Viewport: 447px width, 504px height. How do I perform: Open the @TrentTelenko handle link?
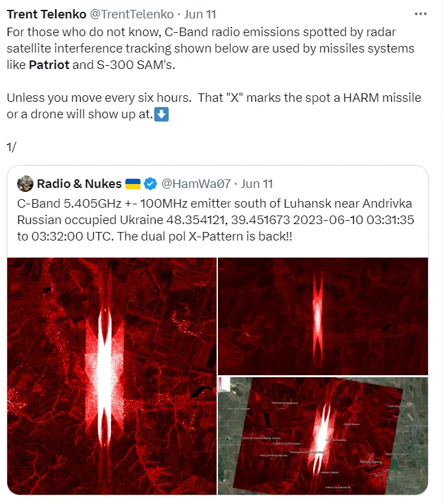tap(132, 14)
